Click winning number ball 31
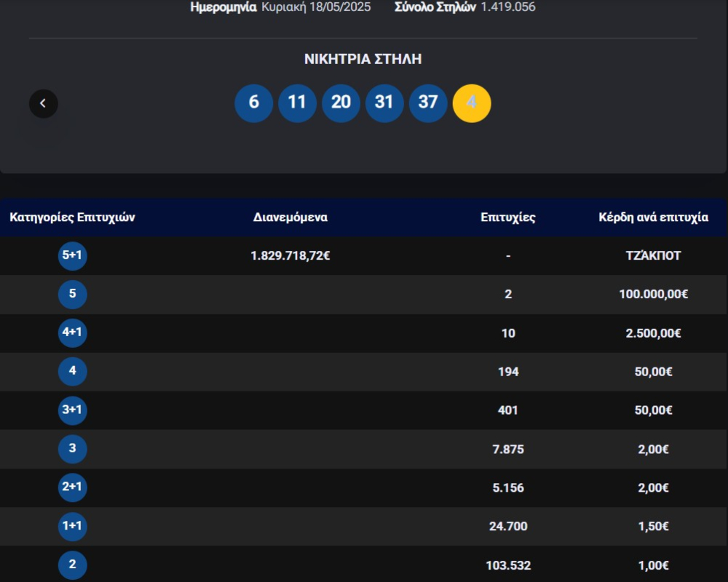 [384, 103]
